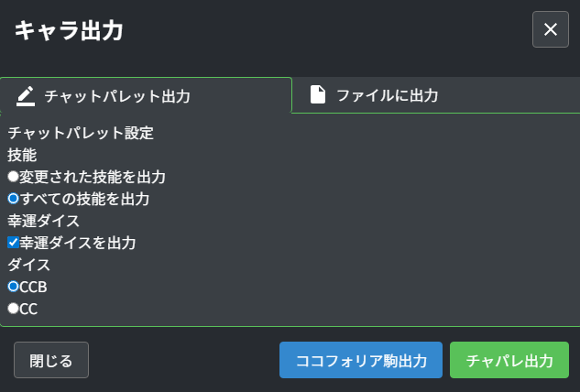Click the 幸運ダイスを出力 label text

pos(78,243)
